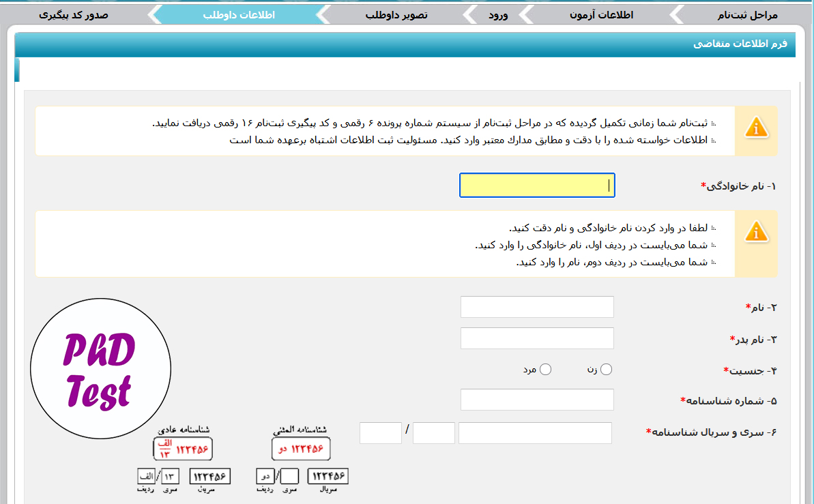The height and width of the screenshot is (504, 814).
Task: Click the label ۴- جنسیت
Action: (x=750, y=370)
